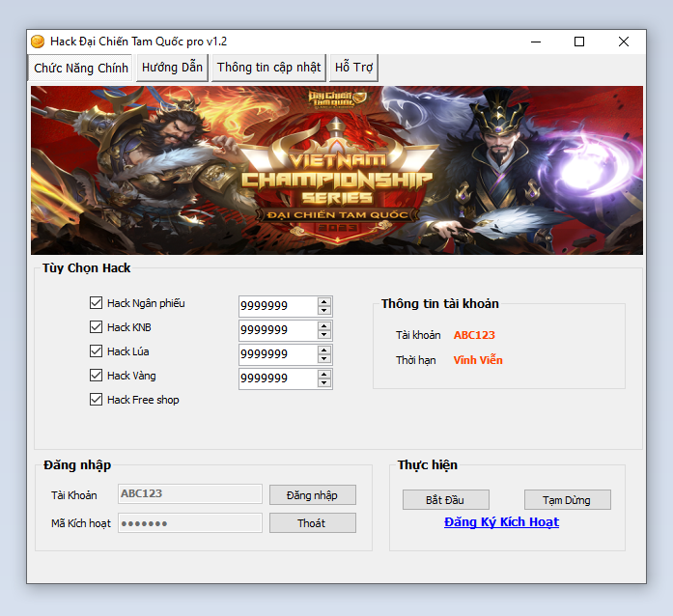This screenshot has width=673, height=616.
Task: Decrease the Hack Ngân phiếu value with down arrow
Action: tap(324, 311)
